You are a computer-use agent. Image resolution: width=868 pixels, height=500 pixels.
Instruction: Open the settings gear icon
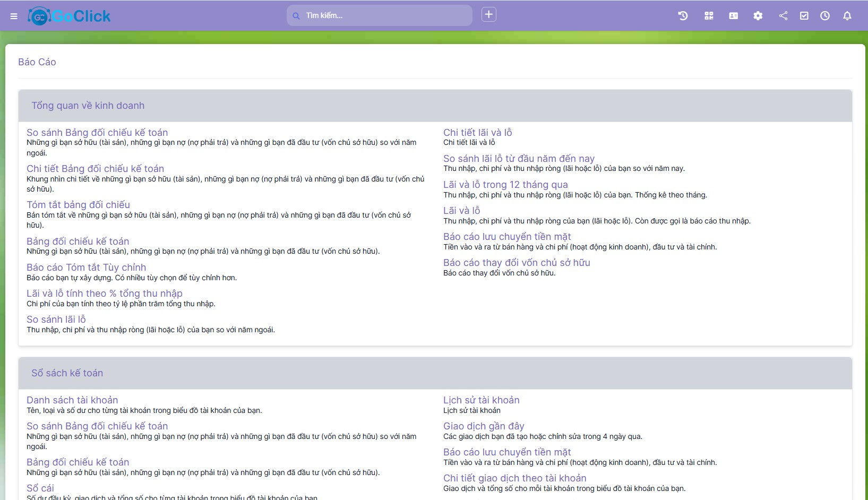coord(758,16)
